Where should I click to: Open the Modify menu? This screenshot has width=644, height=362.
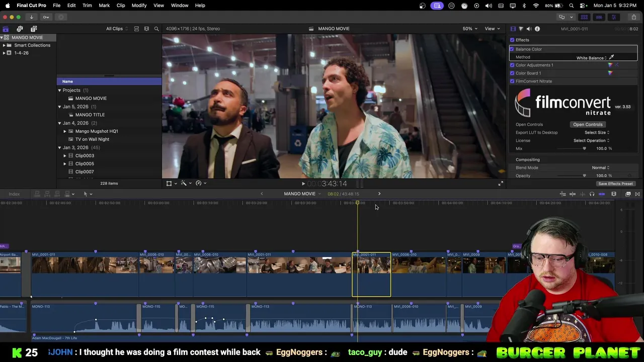click(139, 5)
